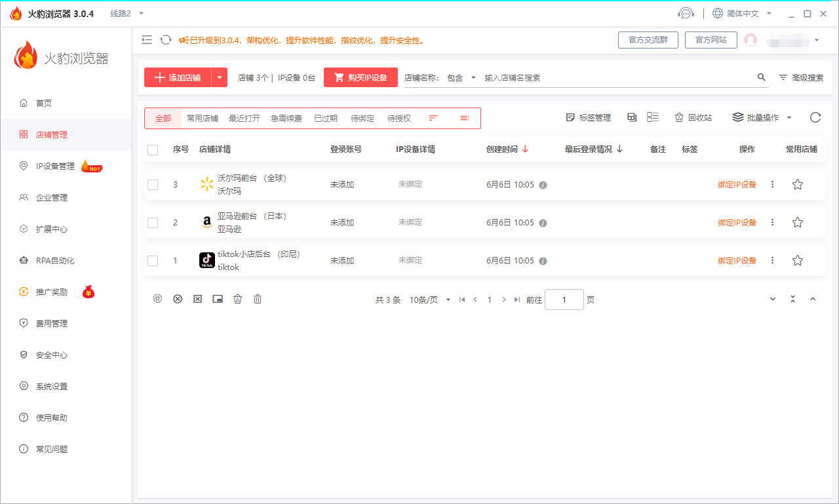The width and height of the screenshot is (839, 504).
Task: Star the Walmart store as favorite
Action: pyautogui.click(x=797, y=185)
